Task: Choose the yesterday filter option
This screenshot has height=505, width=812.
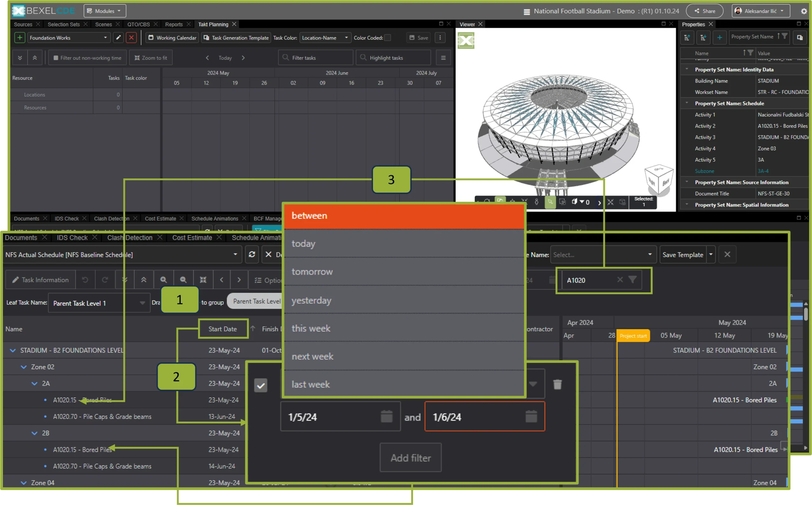Action: pyautogui.click(x=404, y=300)
